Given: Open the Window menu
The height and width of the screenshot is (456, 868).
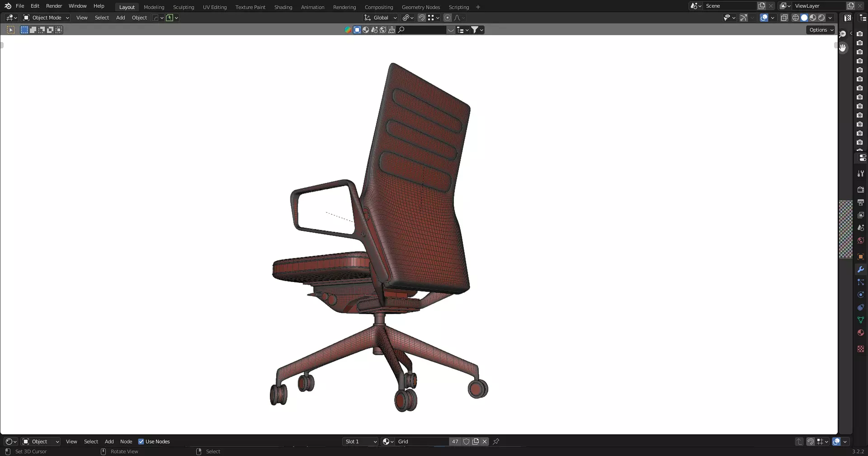Looking at the screenshot, I should [x=77, y=6].
